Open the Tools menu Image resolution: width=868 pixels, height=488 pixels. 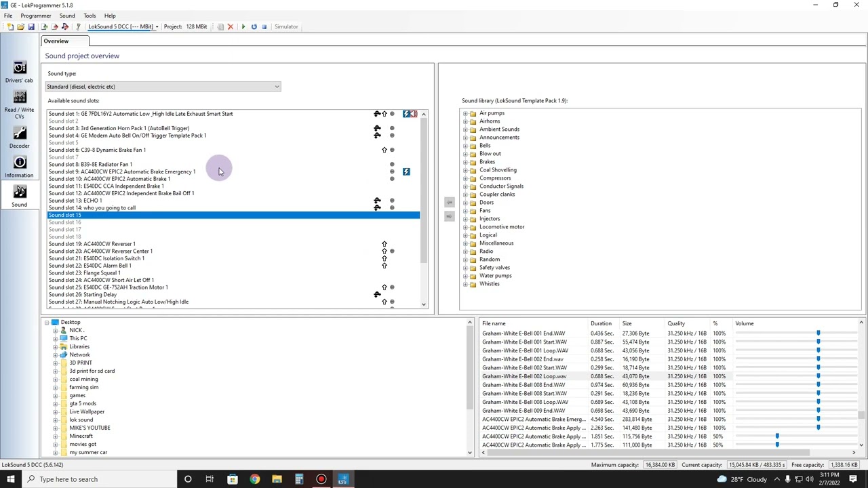(x=90, y=16)
